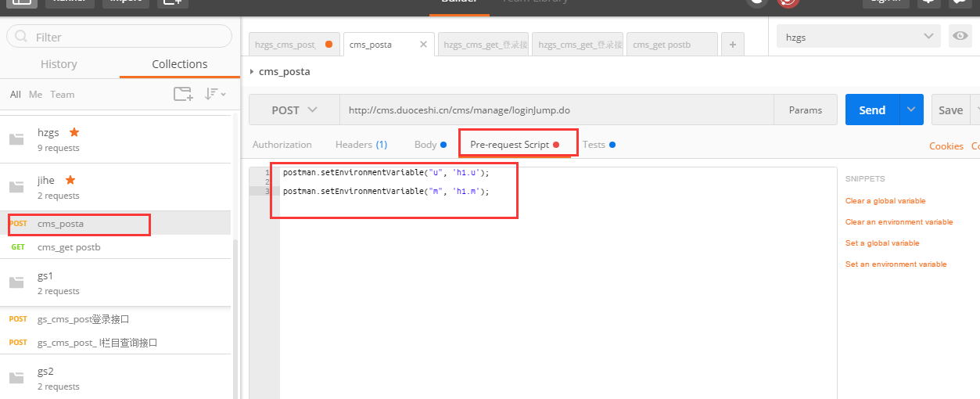
Task: Select the POST cms_posta request
Action: [116, 223]
